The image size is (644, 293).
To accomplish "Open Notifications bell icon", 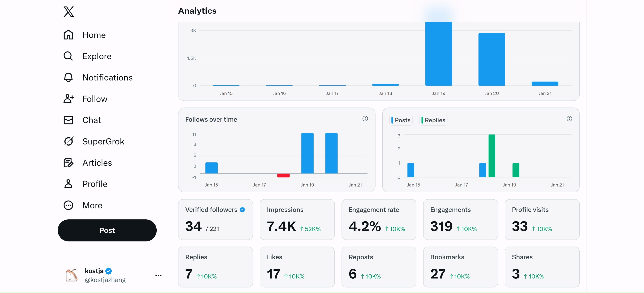I will 68,77.
